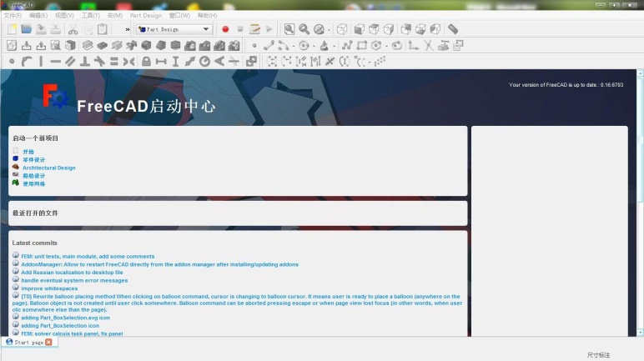This screenshot has height=361, width=644.
Task: Open the 使用网格 link
Action: (x=33, y=184)
